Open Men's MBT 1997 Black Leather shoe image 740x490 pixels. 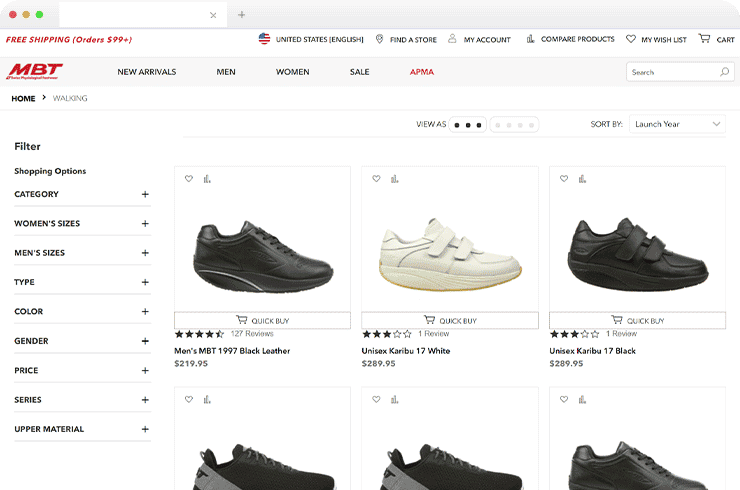click(262, 256)
